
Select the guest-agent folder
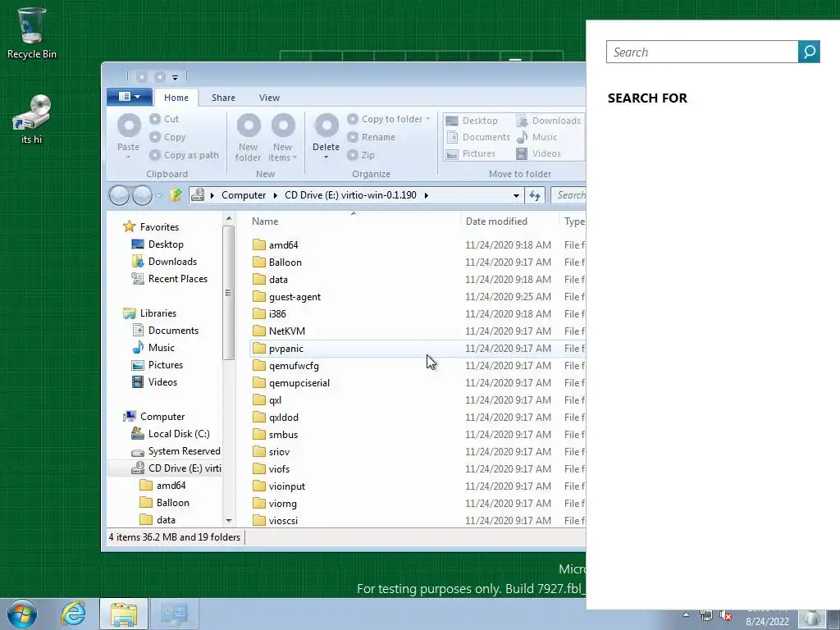[286, 297]
